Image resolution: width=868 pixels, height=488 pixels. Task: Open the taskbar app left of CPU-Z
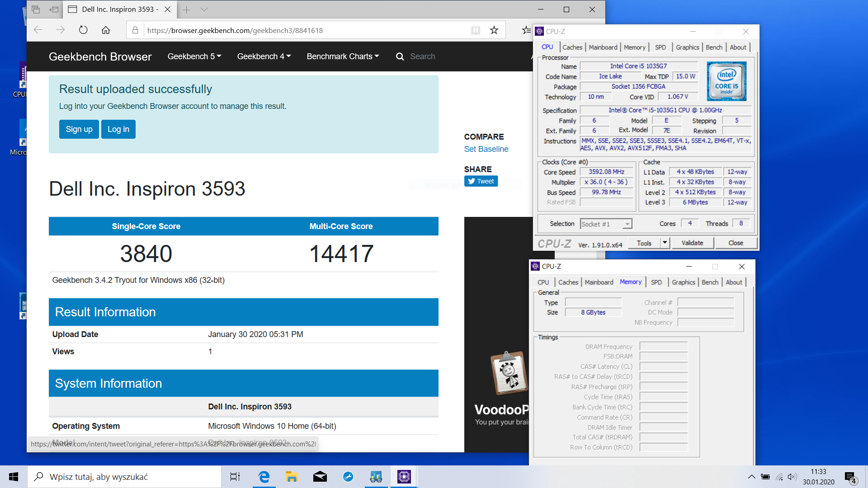click(x=376, y=477)
